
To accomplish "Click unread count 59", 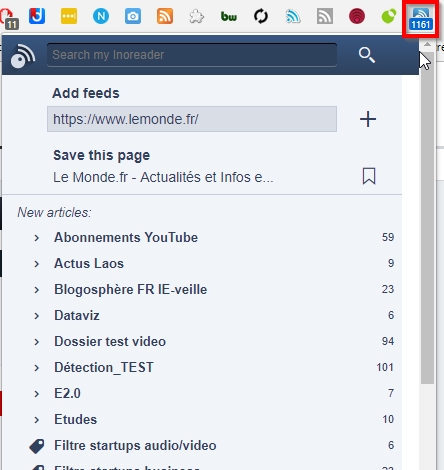I will [388, 237].
